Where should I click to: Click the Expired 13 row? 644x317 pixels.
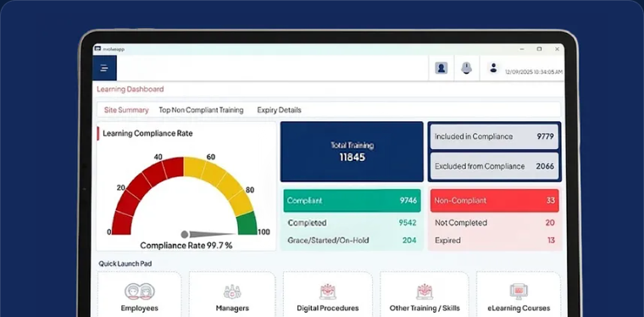[495, 240]
